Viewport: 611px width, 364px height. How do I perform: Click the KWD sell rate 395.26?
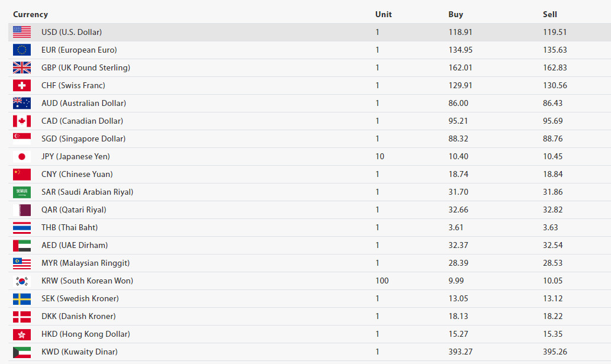pyautogui.click(x=555, y=352)
